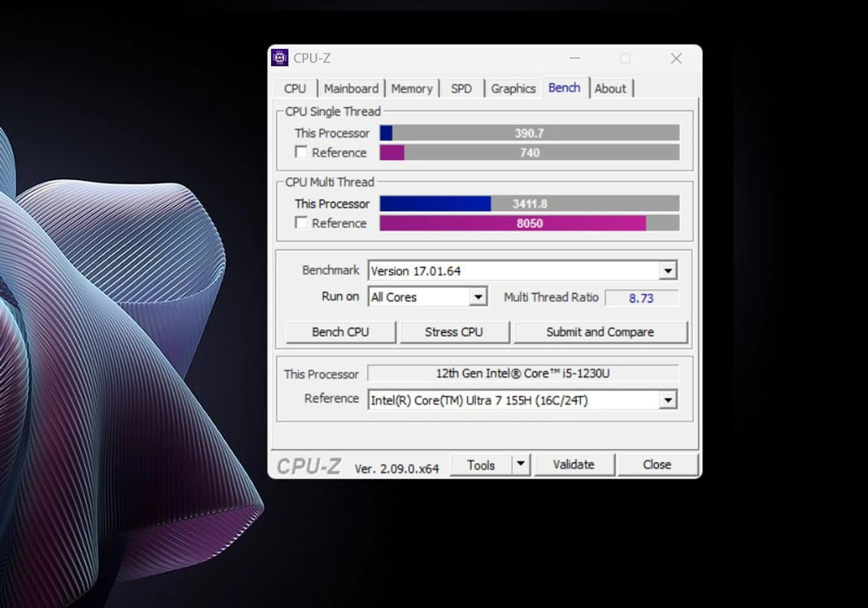868x608 pixels.
Task: Minimize the CPU-Z window
Action: click(575, 58)
